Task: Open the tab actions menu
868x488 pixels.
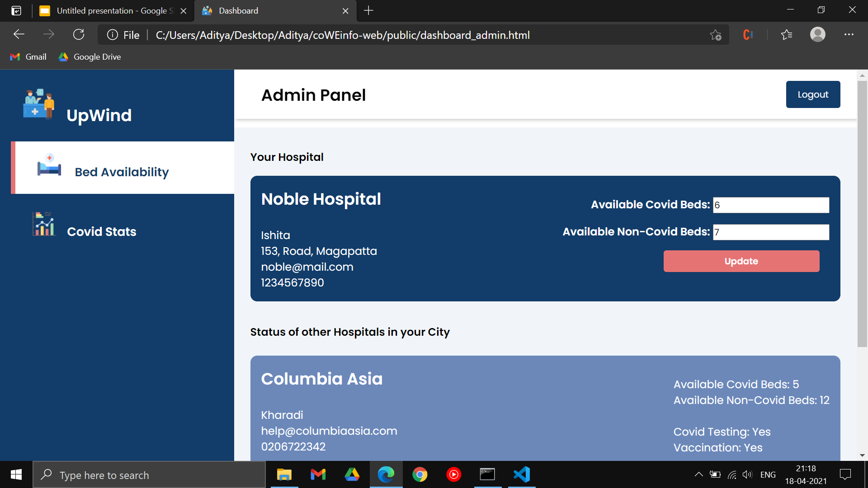Action: click(x=16, y=10)
